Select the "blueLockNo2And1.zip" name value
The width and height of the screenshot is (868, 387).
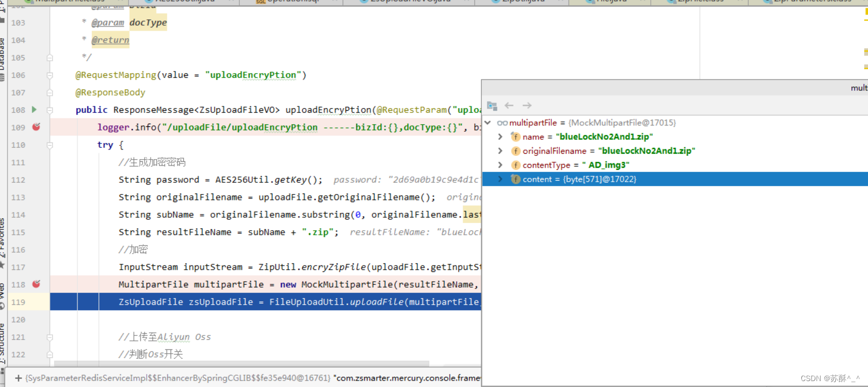click(x=604, y=137)
